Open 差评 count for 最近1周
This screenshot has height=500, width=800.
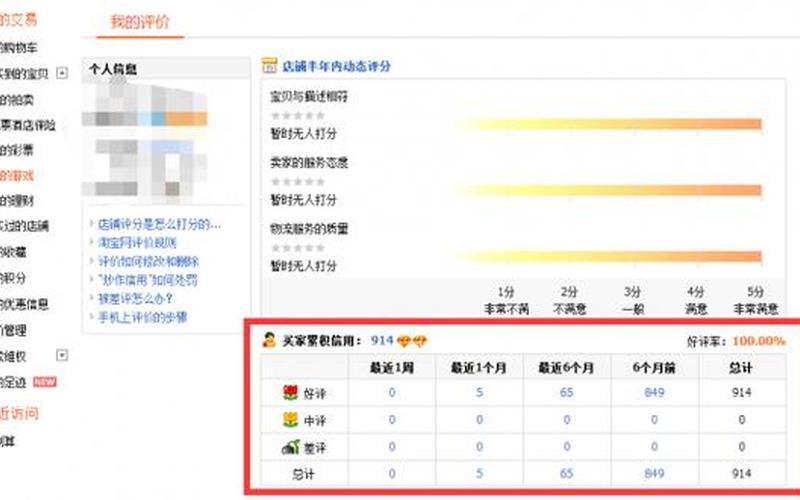pyautogui.click(x=392, y=446)
